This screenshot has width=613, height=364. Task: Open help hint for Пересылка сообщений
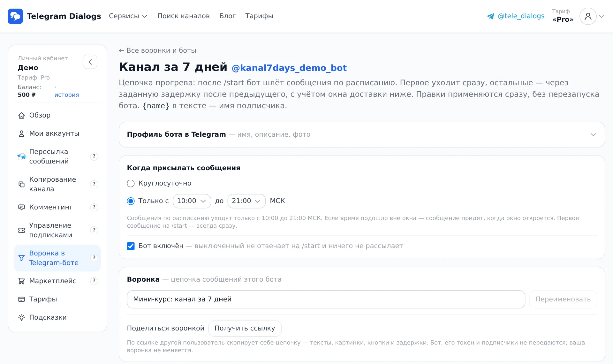(94, 156)
